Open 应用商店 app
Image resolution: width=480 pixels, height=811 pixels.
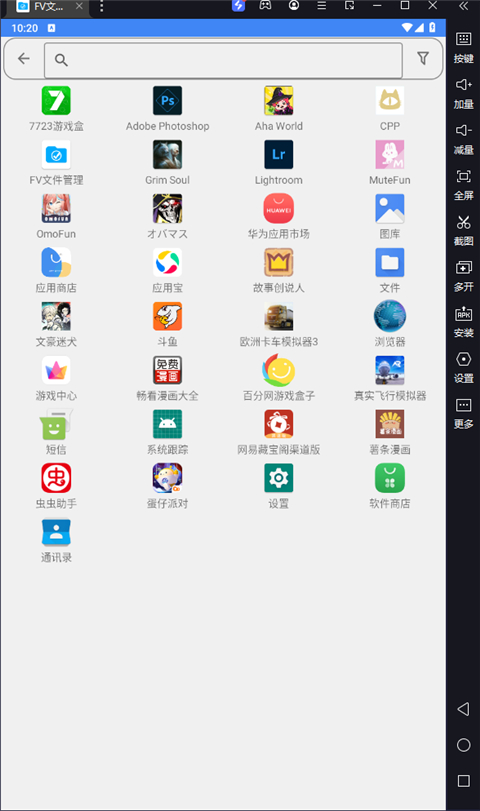(x=56, y=262)
